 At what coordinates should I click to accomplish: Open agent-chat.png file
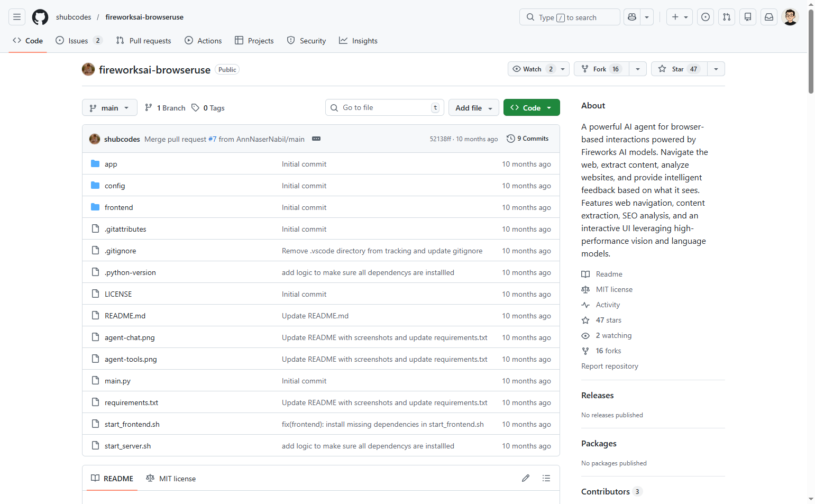point(130,337)
